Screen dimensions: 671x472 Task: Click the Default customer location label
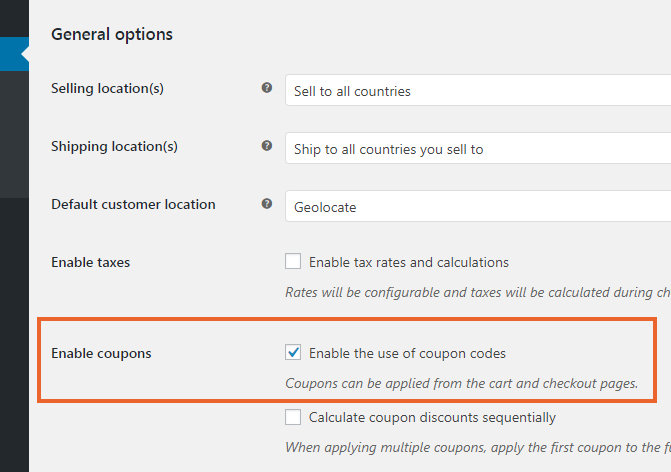134,205
